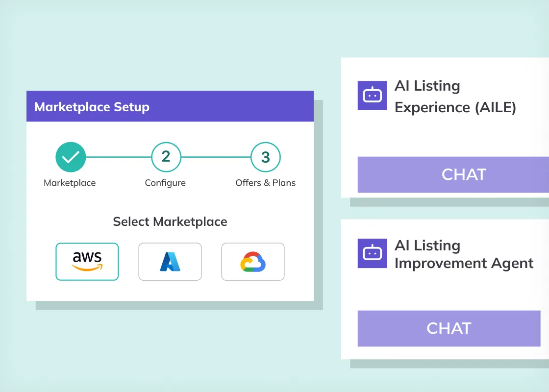Open CHAT for AI Listing Experience (AILE)
This screenshot has width=549, height=392.
[x=453, y=174]
